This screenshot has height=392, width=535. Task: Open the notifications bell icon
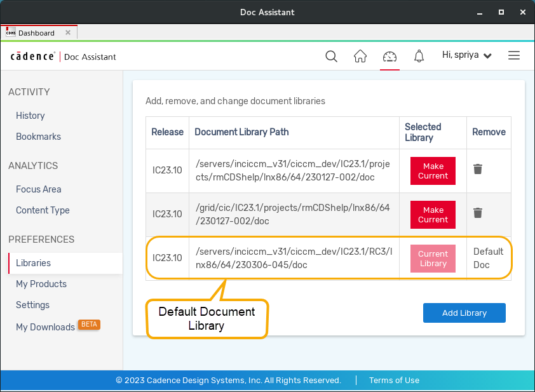point(419,56)
